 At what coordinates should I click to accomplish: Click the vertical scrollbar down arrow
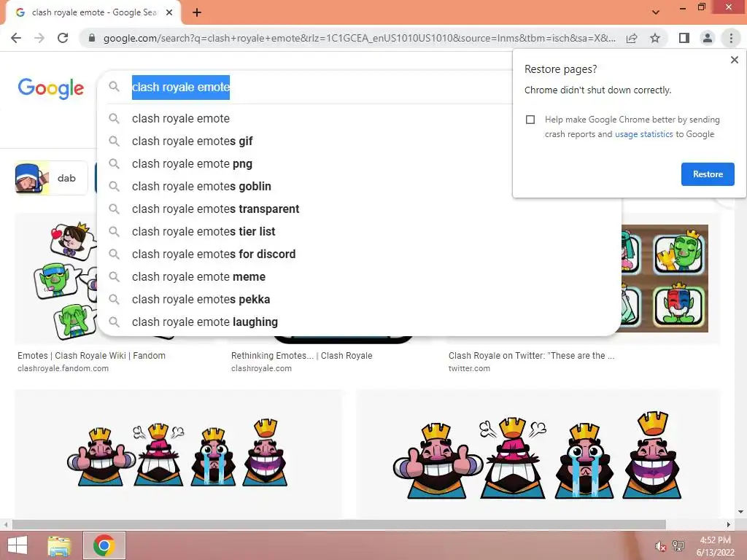740,512
